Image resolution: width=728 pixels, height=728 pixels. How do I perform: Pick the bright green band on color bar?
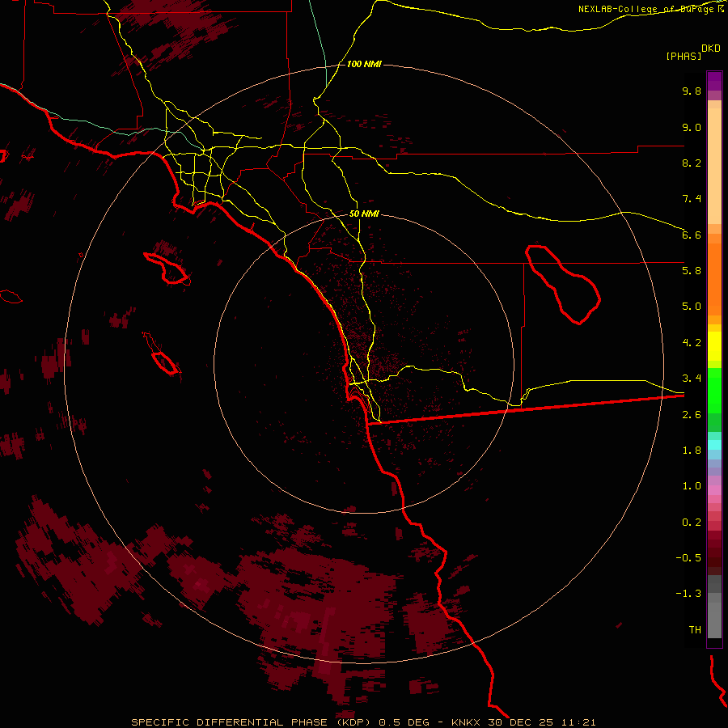point(714,391)
